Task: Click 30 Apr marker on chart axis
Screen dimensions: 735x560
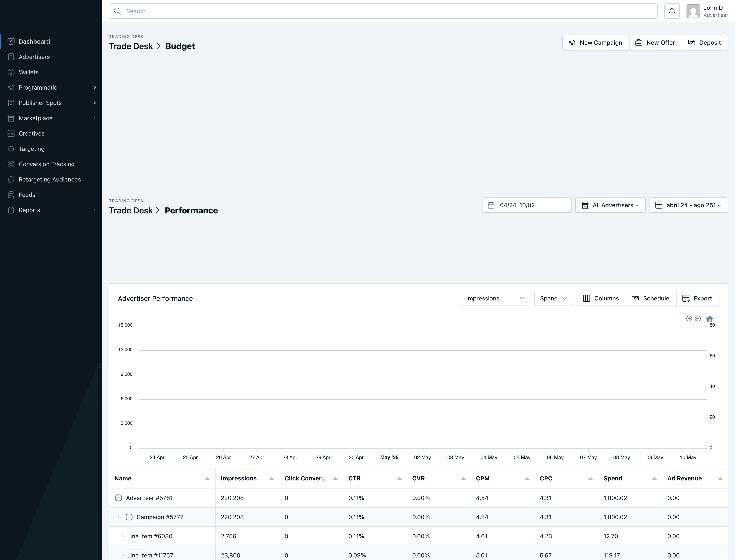Action: (x=356, y=457)
